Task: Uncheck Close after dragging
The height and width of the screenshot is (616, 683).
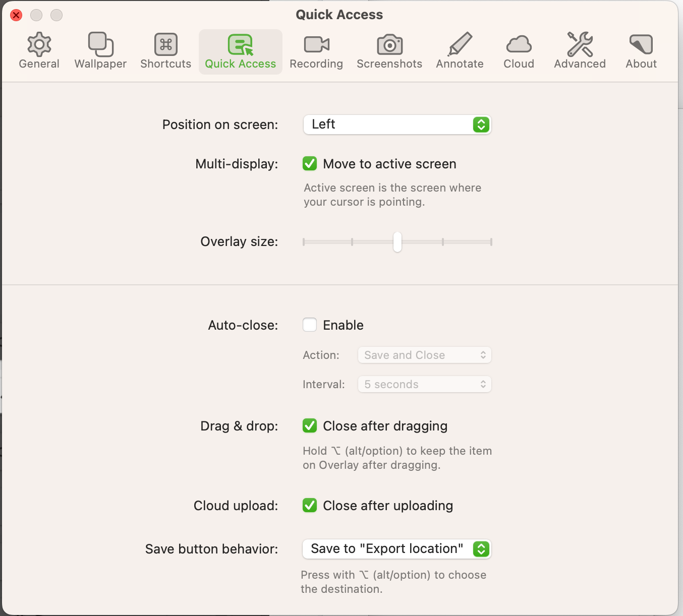Action: tap(310, 426)
